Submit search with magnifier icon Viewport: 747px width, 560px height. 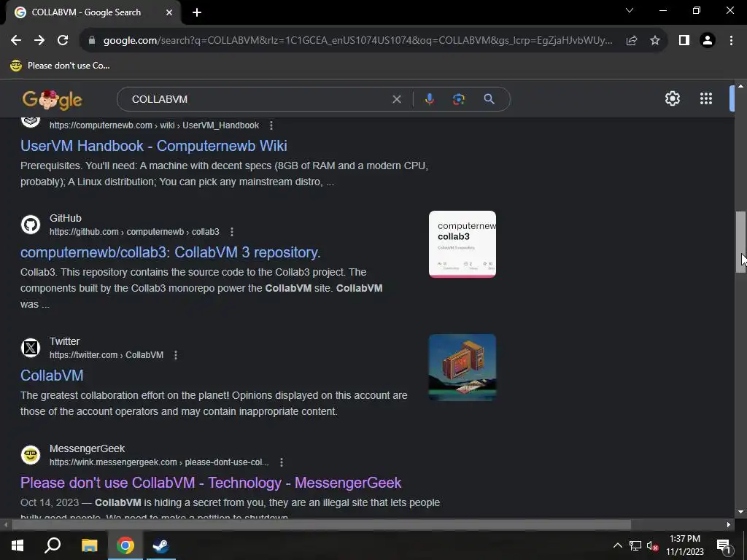coord(489,99)
